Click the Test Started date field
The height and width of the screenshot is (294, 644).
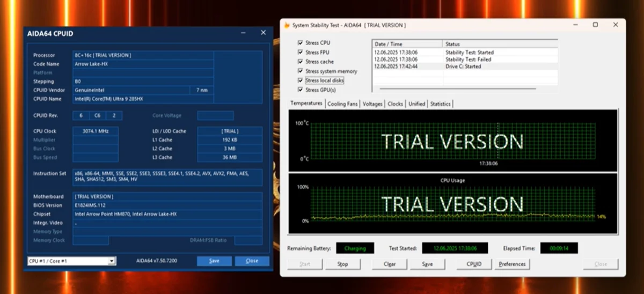(x=455, y=248)
